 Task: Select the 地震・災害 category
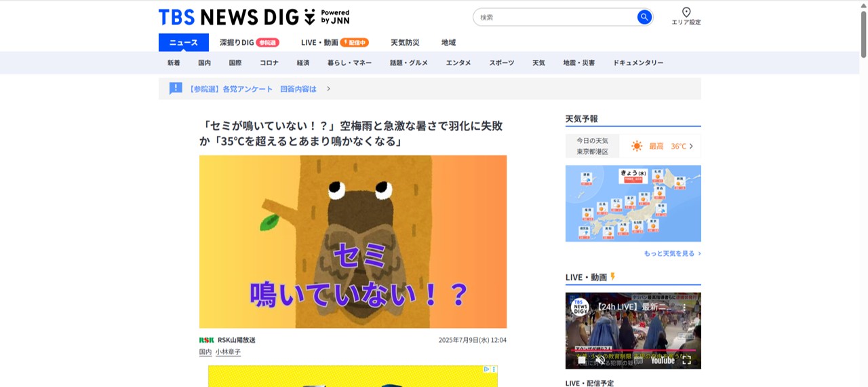[x=578, y=62]
